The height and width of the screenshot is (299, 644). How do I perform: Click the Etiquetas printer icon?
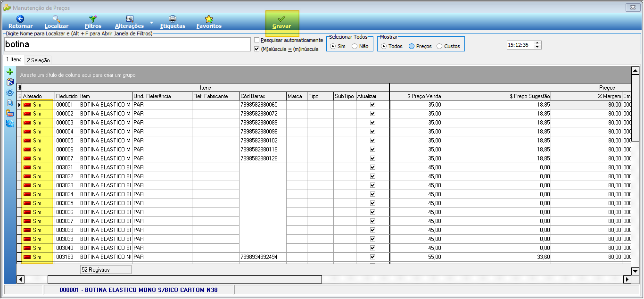coord(173,19)
